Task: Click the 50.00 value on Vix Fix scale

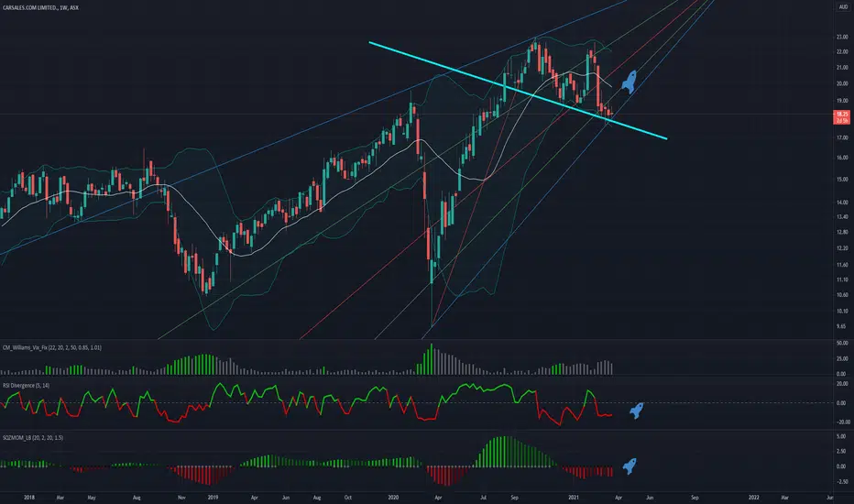Action: (x=842, y=344)
